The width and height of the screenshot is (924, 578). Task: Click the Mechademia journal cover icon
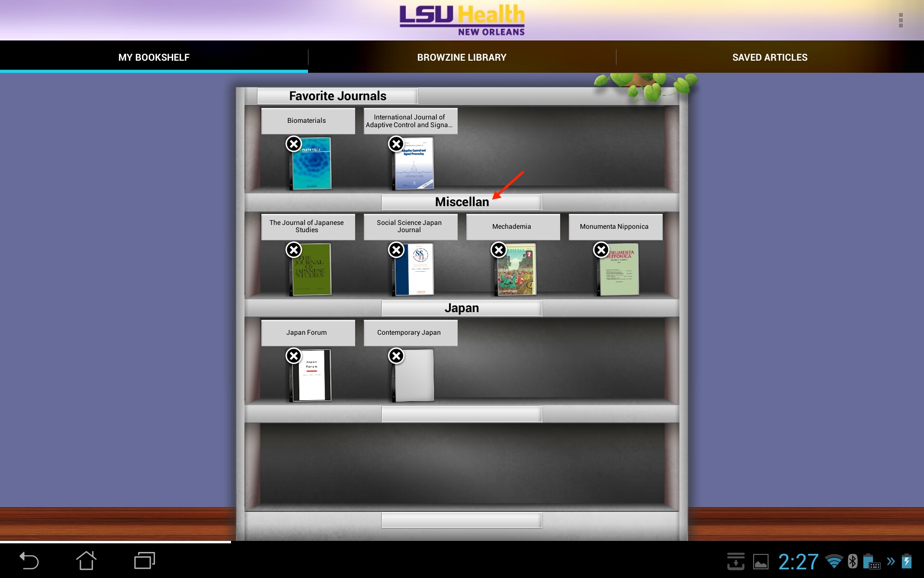(514, 270)
